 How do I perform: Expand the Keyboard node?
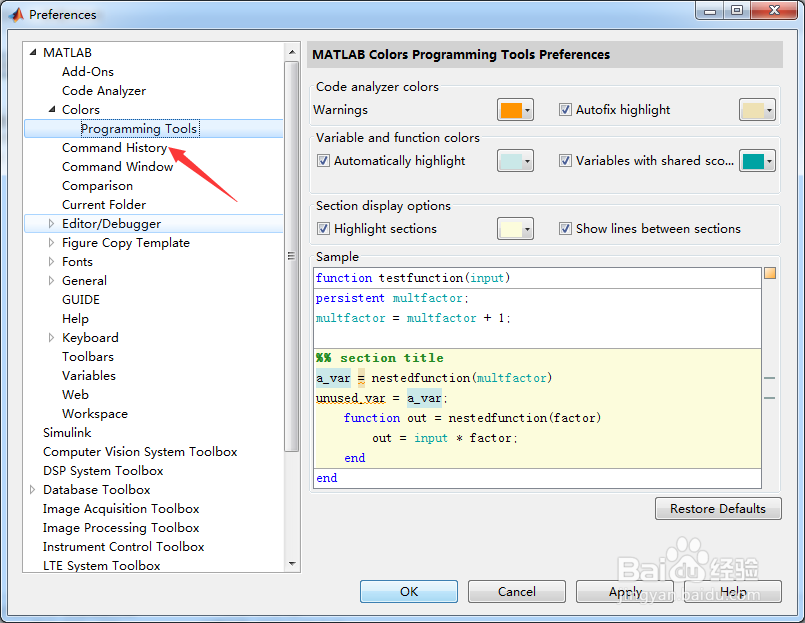tap(51, 337)
